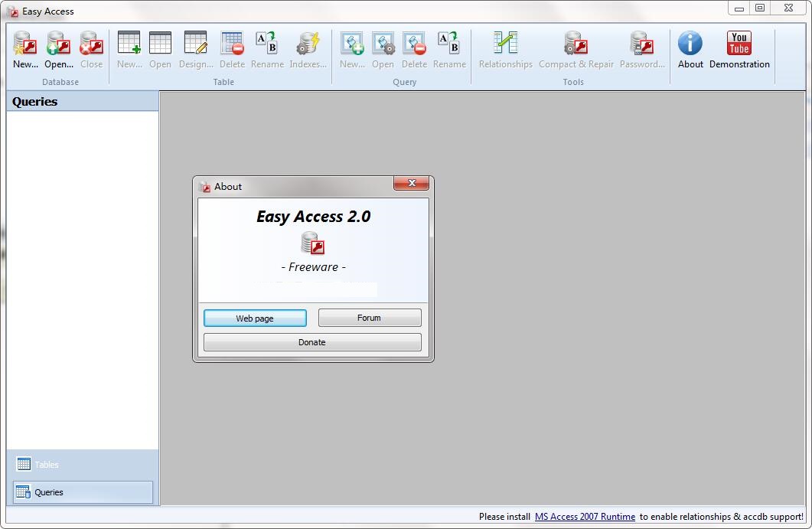Close the About dialog
The width and height of the screenshot is (812, 529).
tap(412, 183)
